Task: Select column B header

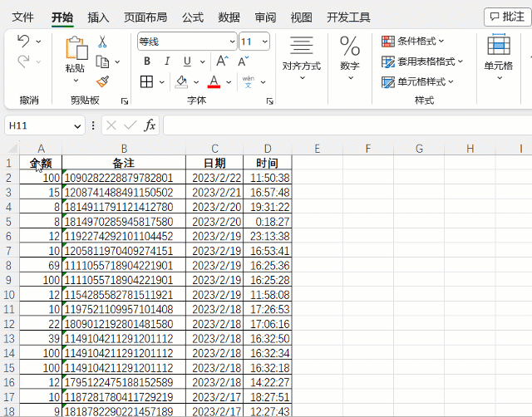Action: tap(124, 149)
